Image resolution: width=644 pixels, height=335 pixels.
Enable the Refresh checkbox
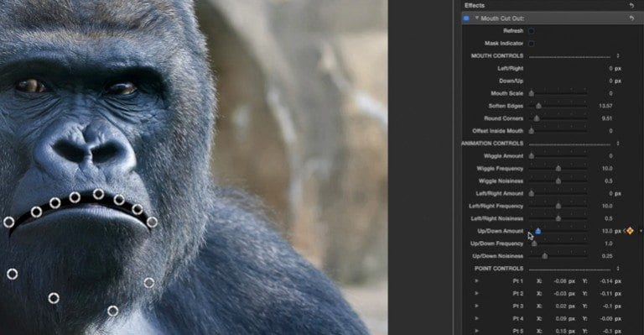point(531,31)
